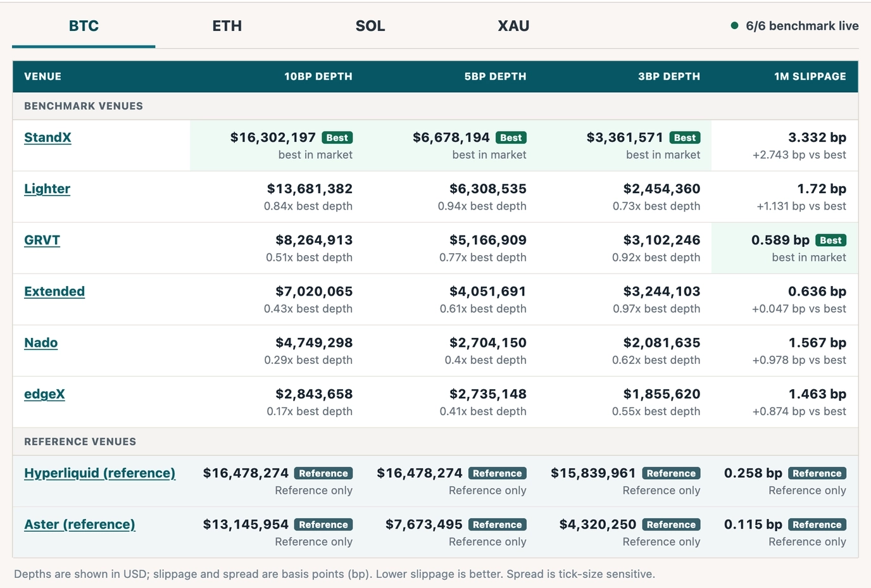Click the REFERENCE VENUES section label
Viewport: 871px width, 588px height.
80,442
